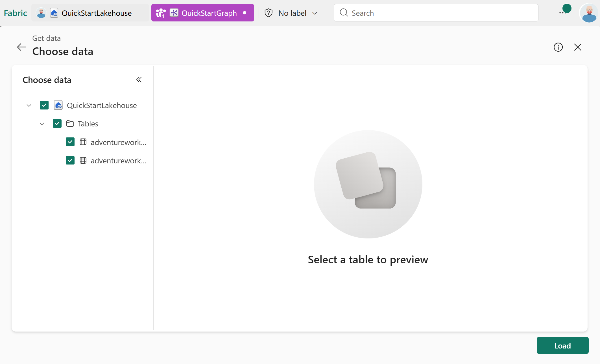Open the info icon in the header
This screenshot has width=600, height=364.
[558, 47]
